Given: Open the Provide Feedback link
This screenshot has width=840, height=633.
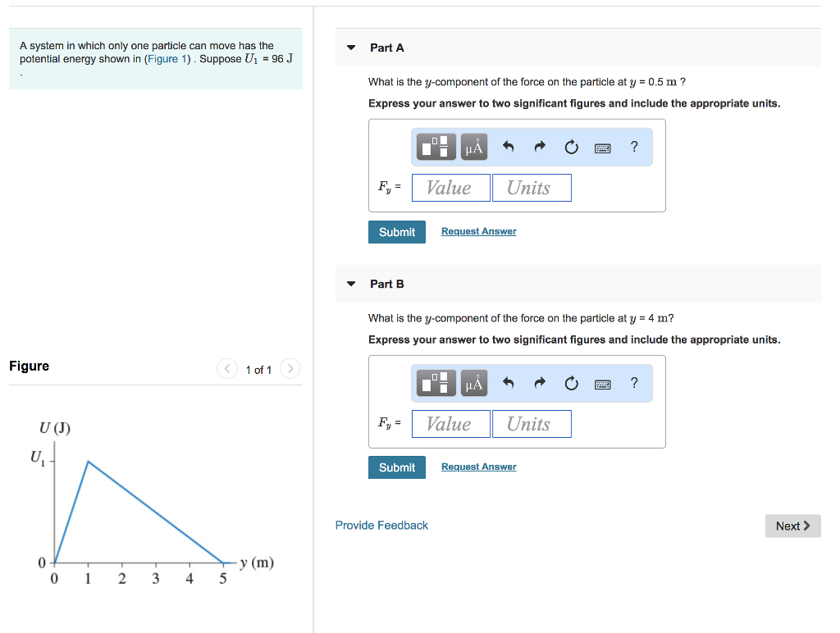Looking at the screenshot, I should [381, 525].
